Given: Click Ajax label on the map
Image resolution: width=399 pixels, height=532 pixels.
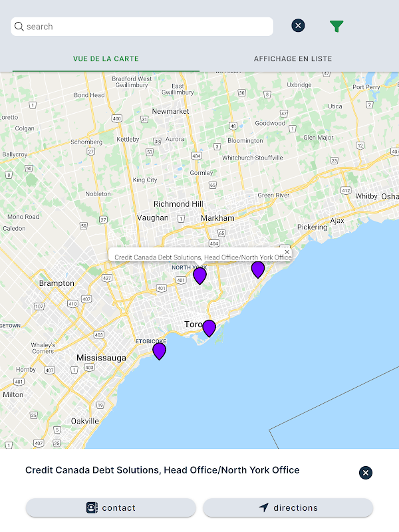Looking at the screenshot, I should pyautogui.click(x=337, y=221).
